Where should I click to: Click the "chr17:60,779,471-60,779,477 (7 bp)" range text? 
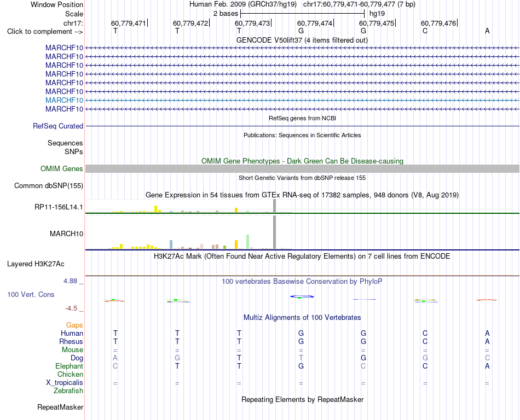pos(359,4)
